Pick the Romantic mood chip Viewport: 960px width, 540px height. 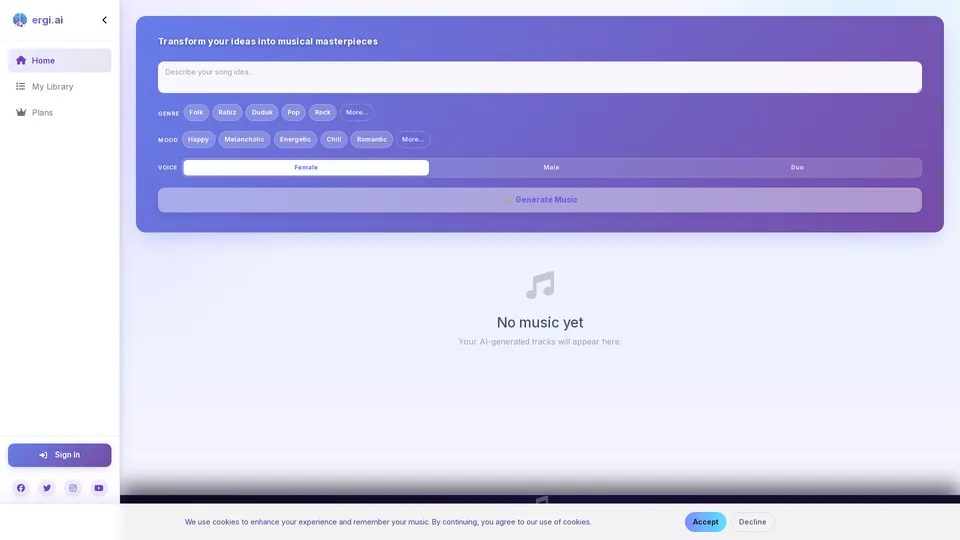click(372, 139)
